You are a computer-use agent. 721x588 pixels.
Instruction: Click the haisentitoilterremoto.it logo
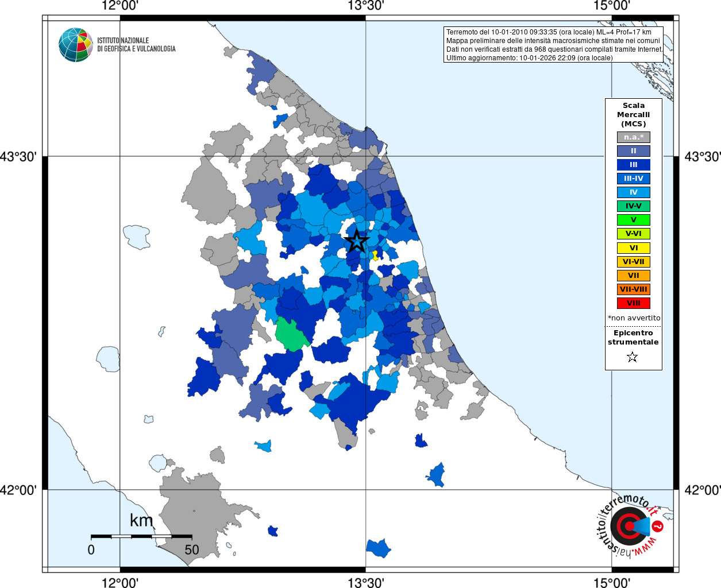pyautogui.click(x=631, y=525)
